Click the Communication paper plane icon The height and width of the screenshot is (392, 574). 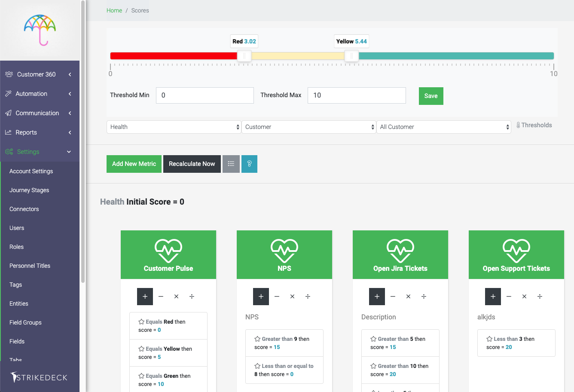pos(8,113)
